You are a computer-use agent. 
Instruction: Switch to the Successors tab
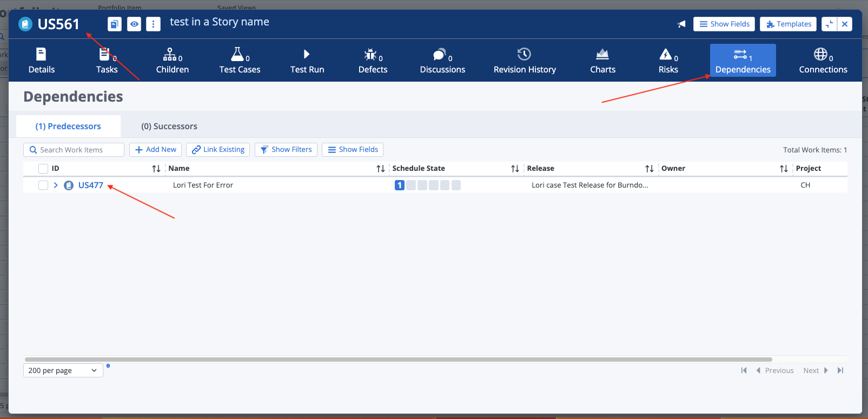tap(169, 127)
